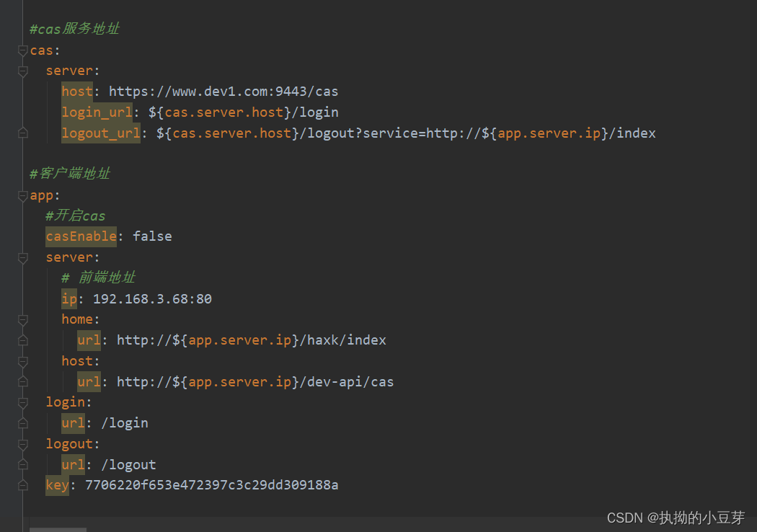Place cursor on the casEnable false value
Viewport: 757px width, 532px height.
coord(152,236)
